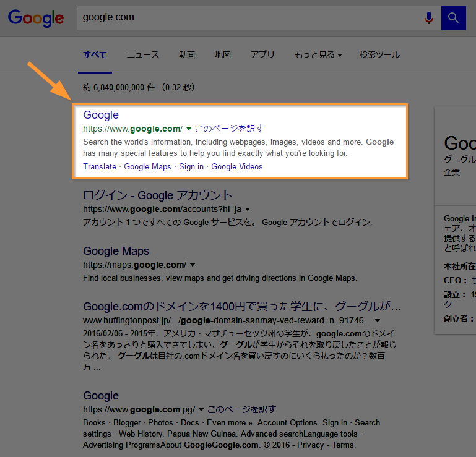Open the Translate sitelink
This screenshot has height=457, width=476.
(x=100, y=166)
